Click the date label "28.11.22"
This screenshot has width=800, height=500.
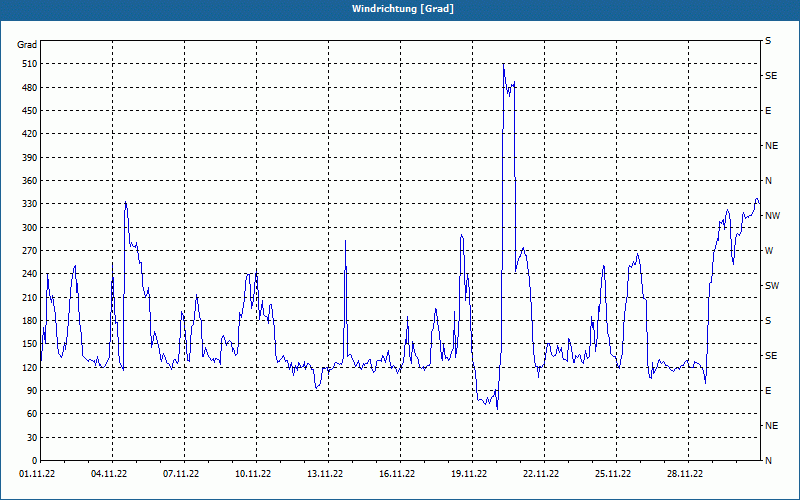tap(685, 474)
